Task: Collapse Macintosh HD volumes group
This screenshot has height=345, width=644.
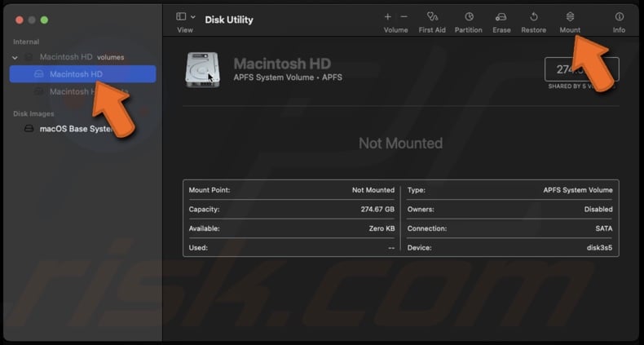Action: click(15, 57)
